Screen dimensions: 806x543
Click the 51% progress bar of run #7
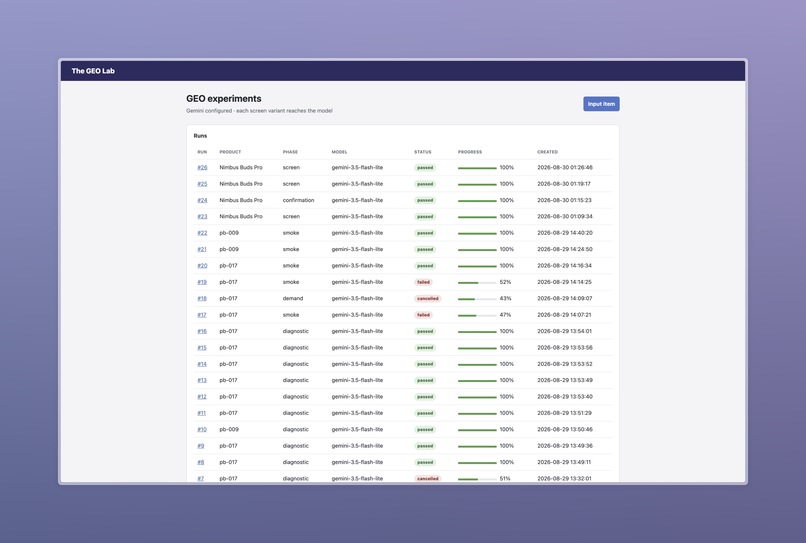point(477,479)
